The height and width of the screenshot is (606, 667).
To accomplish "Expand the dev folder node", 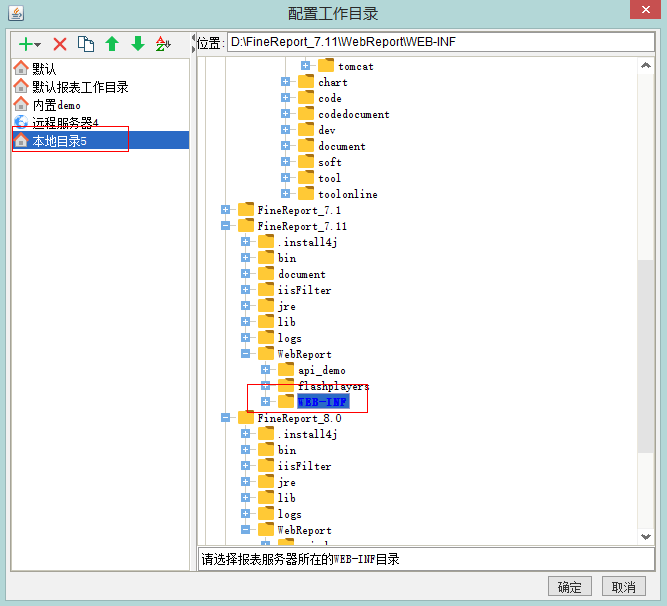I will (x=285, y=130).
